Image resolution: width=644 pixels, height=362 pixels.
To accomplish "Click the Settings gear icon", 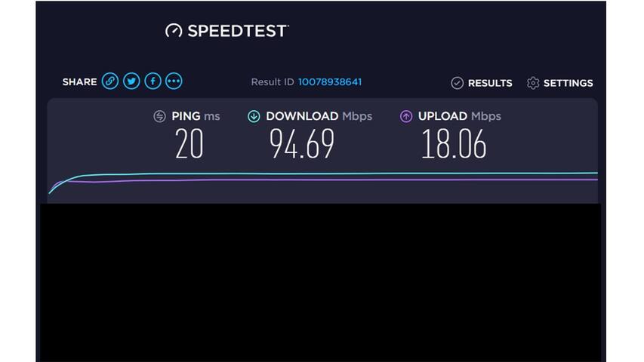I will coord(533,83).
